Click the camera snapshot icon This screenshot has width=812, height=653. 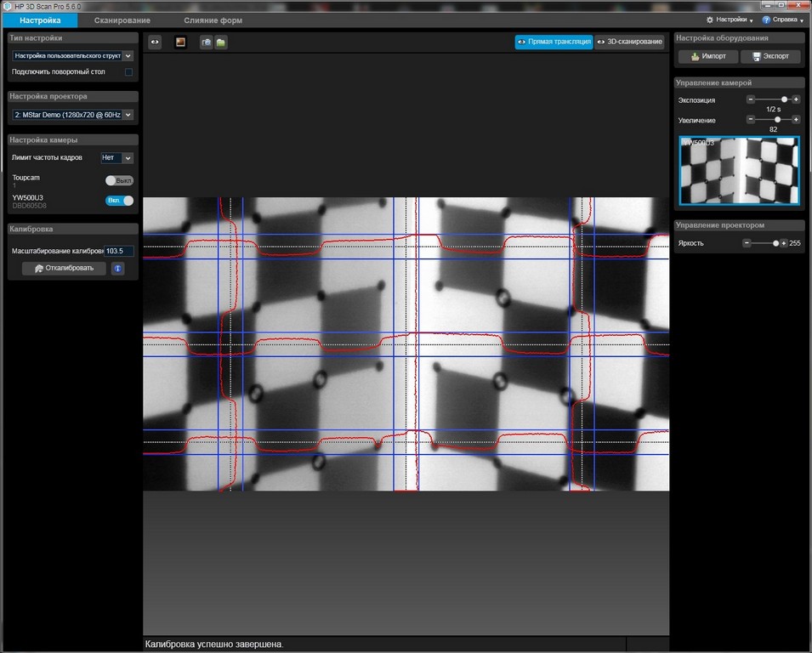point(206,42)
